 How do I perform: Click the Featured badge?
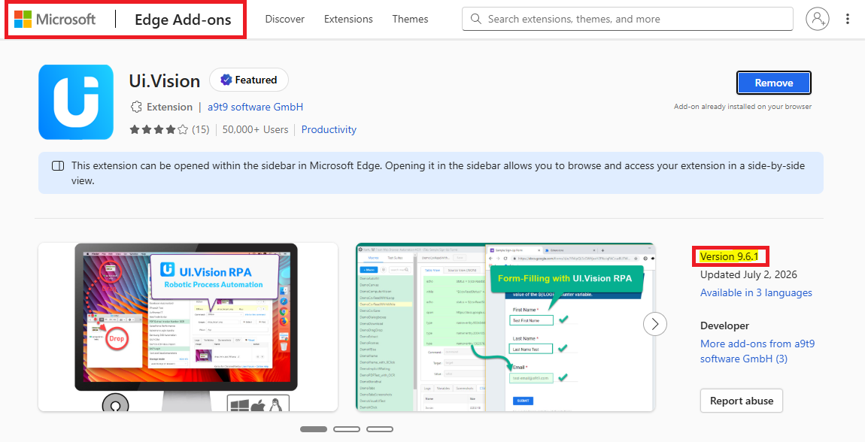(248, 80)
